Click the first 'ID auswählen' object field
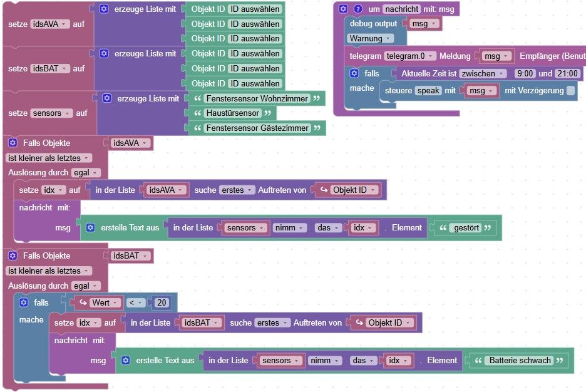The image size is (586, 392). tap(255, 9)
